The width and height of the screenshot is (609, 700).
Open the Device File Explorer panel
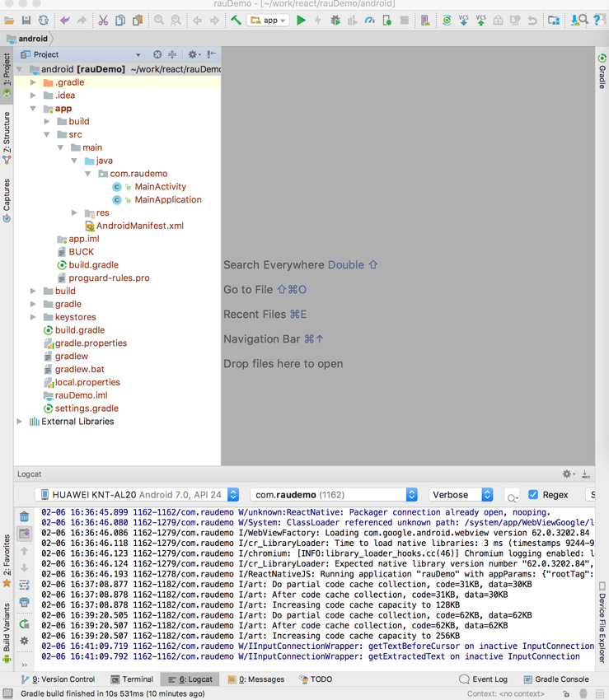point(602,623)
